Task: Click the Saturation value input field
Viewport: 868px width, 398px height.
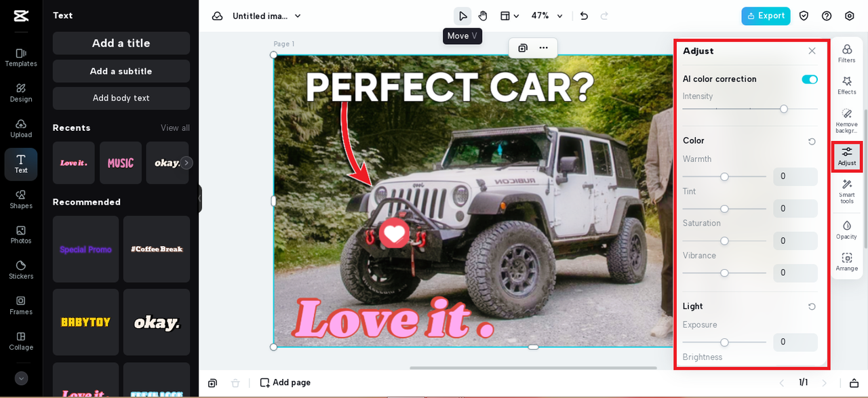Action: [x=795, y=241]
